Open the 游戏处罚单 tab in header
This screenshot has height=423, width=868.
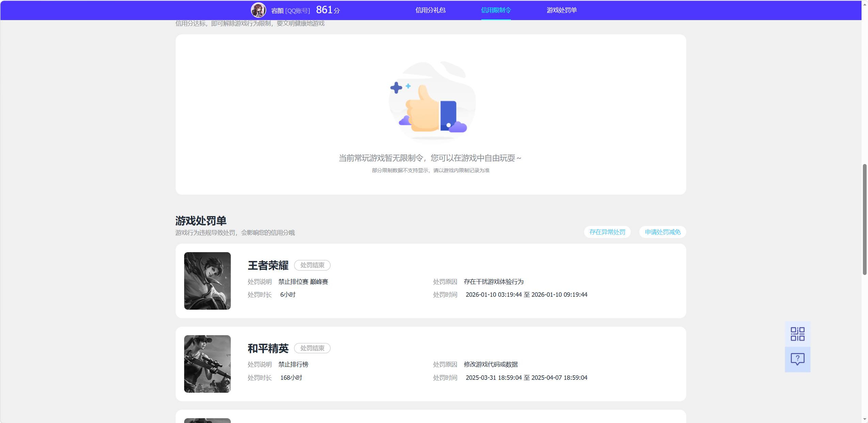tap(562, 10)
